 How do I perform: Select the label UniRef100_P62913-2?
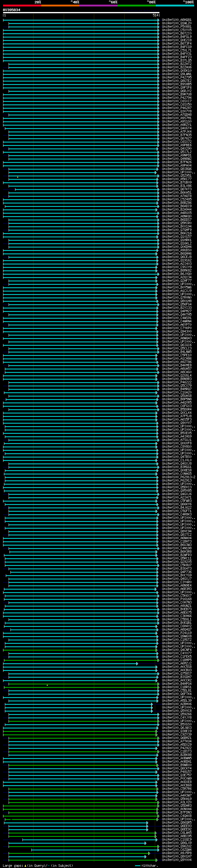(179, 477)
